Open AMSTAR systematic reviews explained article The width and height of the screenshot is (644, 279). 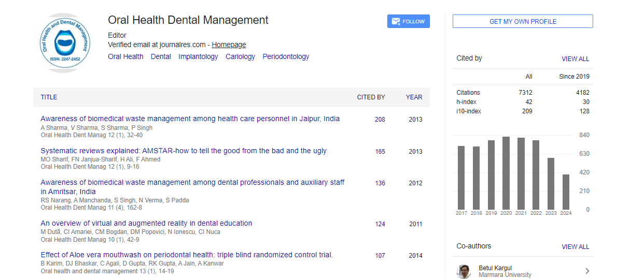[184, 151]
